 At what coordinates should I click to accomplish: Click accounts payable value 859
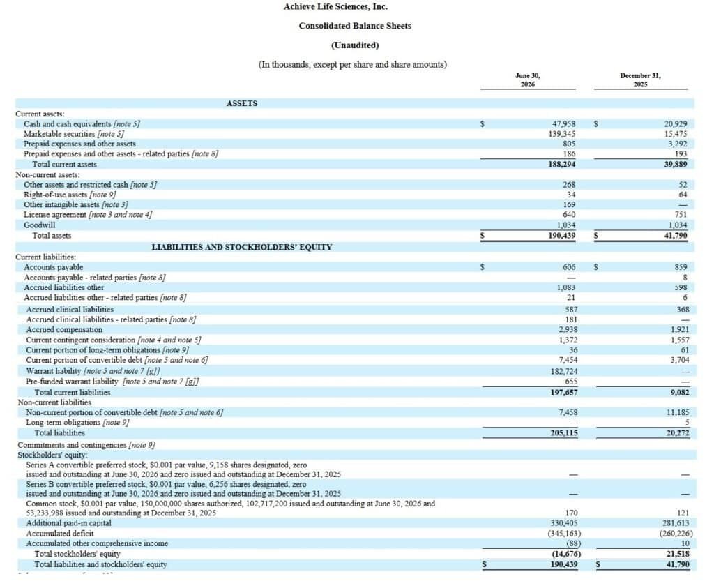(x=681, y=267)
